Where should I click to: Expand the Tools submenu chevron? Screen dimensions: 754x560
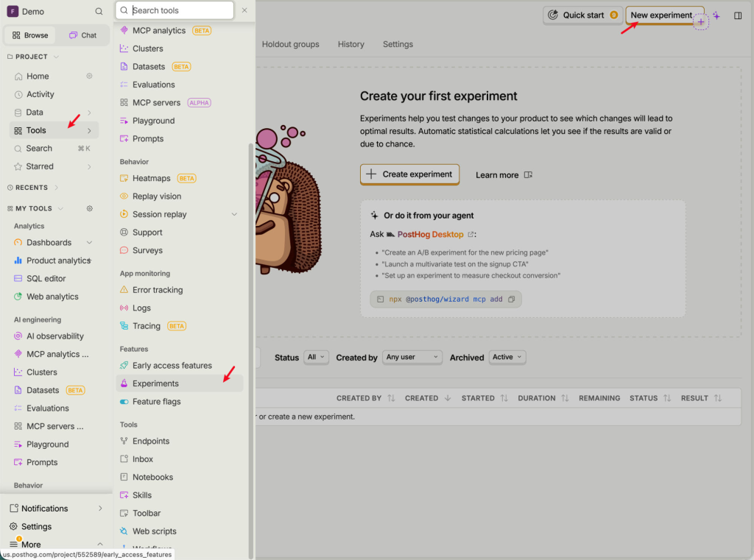89,131
